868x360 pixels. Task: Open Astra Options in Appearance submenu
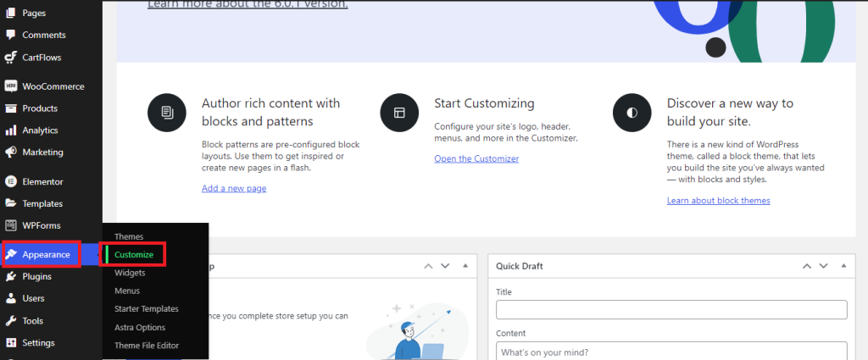140,327
